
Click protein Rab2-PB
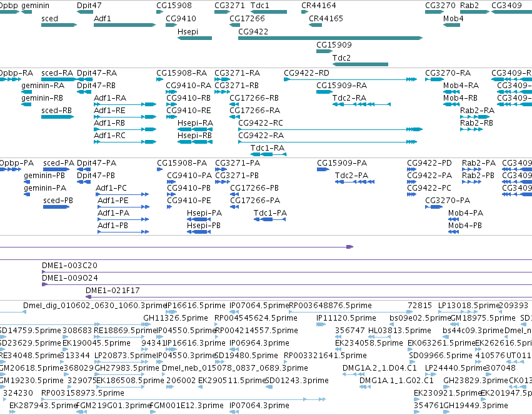tap(471, 182)
